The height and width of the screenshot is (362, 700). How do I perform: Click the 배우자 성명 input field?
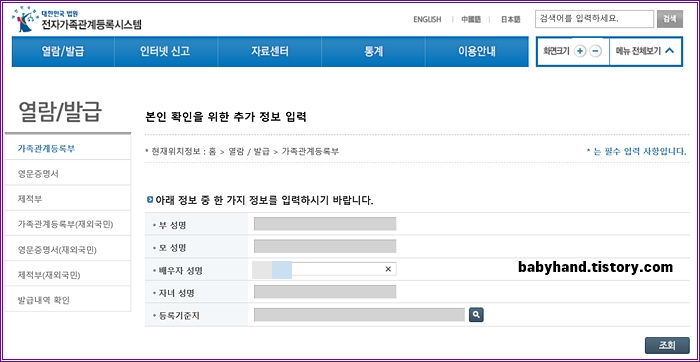click(x=324, y=269)
